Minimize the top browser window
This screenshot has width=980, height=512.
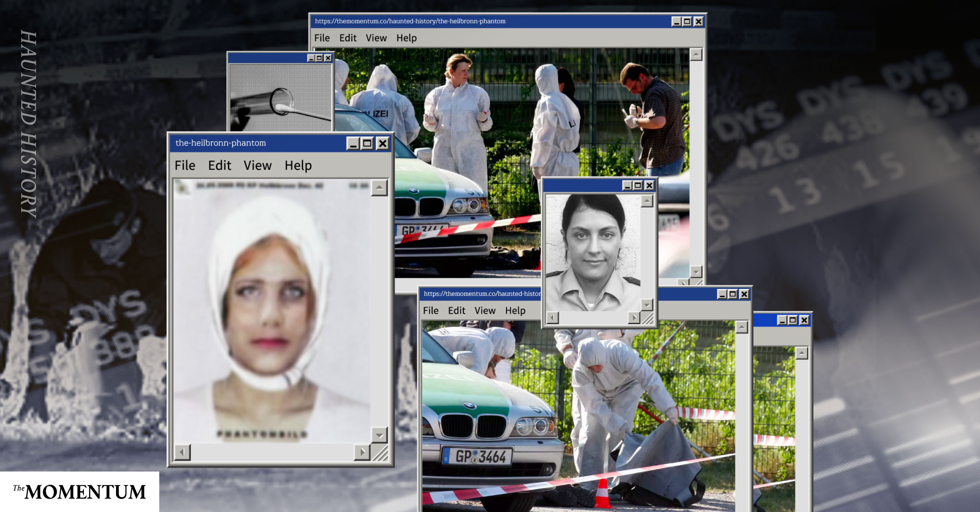(x=676, y=22)
